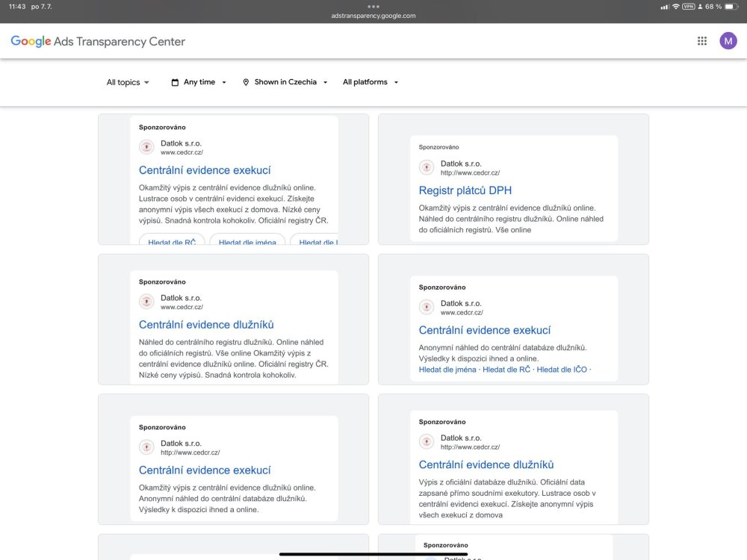Click the calendar icon beside Any time
Screen dimensions: 747x560
point(175,82)
